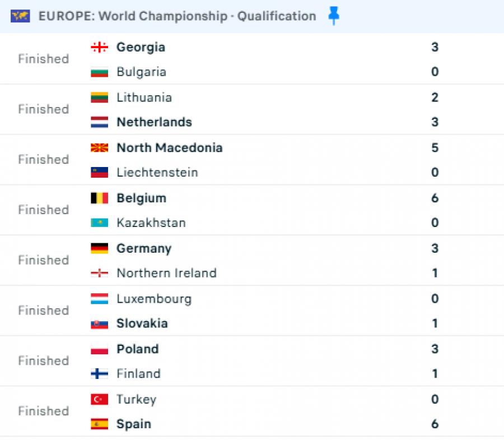Screen dimensions: 504x440
Task: Select the Liechtenstein team row
Action: 252,173
